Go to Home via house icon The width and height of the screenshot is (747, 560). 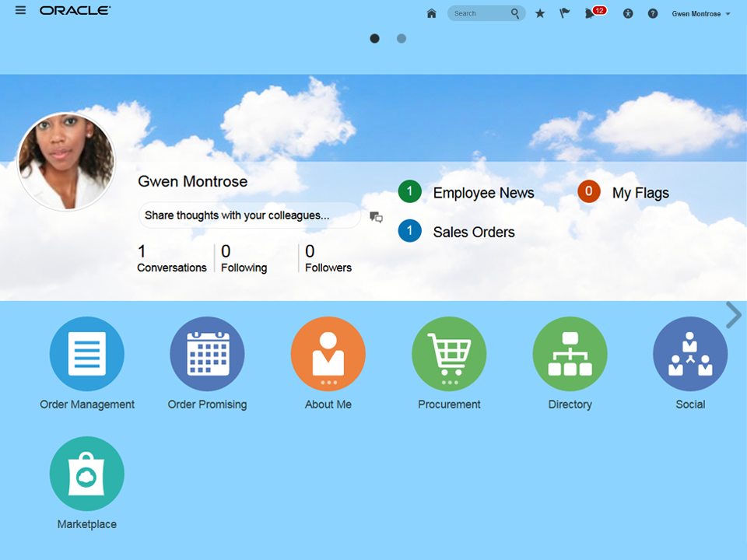(x=432, y=13)
